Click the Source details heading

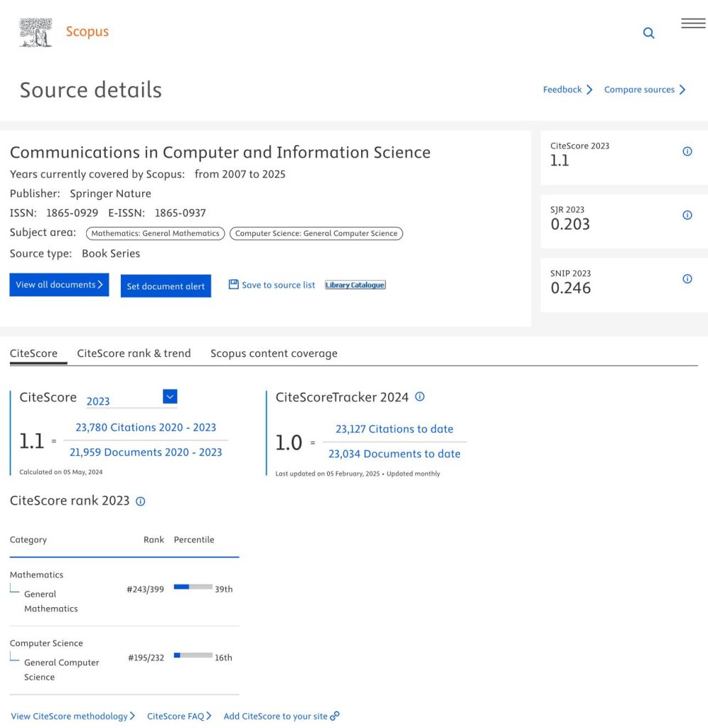click(x=90, y=90)
